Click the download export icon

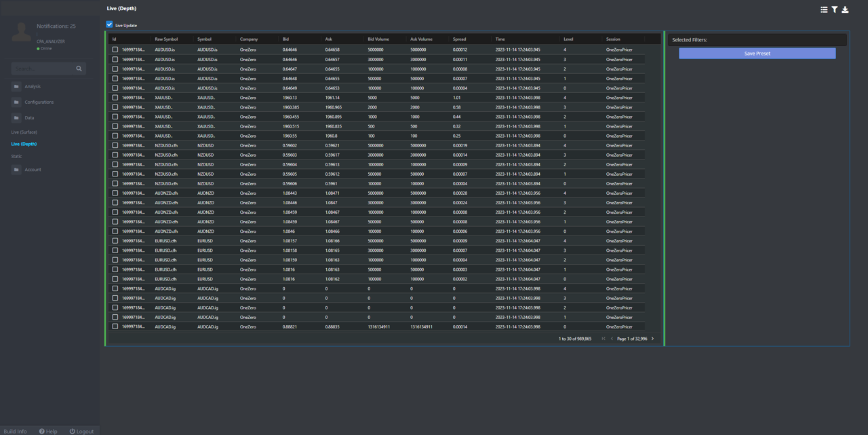[845, 10]
